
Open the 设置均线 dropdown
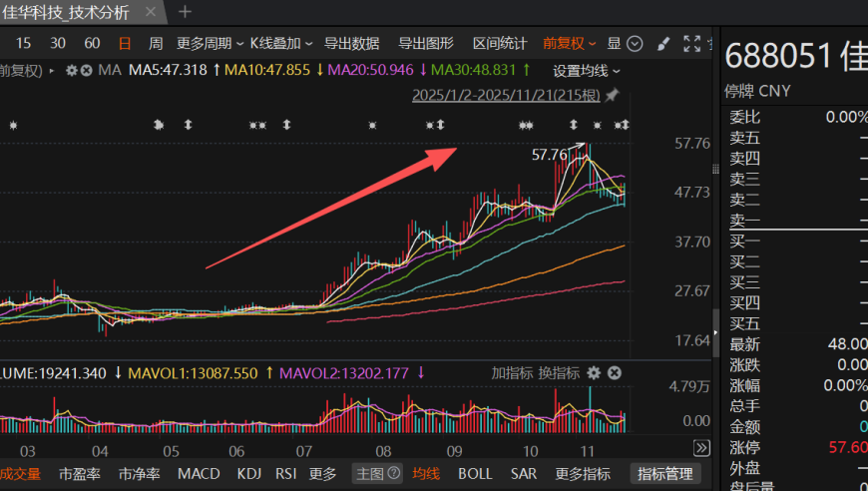(x=587, y=71)
